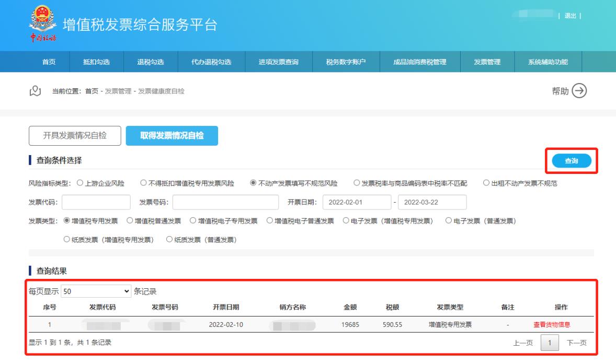Click 退出 to log out

[570, 16]
